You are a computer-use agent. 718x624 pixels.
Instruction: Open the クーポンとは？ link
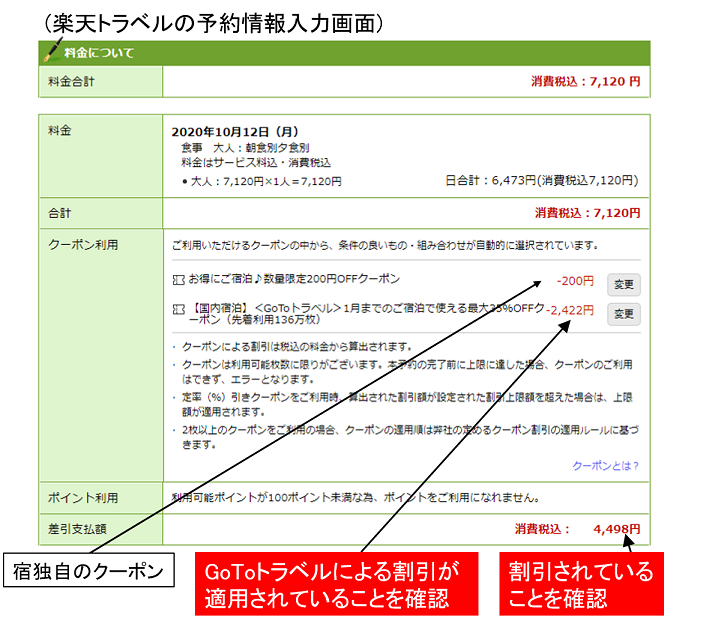coord(605,466)
